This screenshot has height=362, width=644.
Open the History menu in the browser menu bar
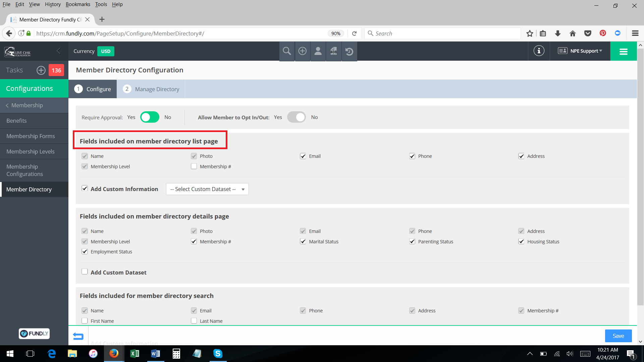(x=53, y=4)
